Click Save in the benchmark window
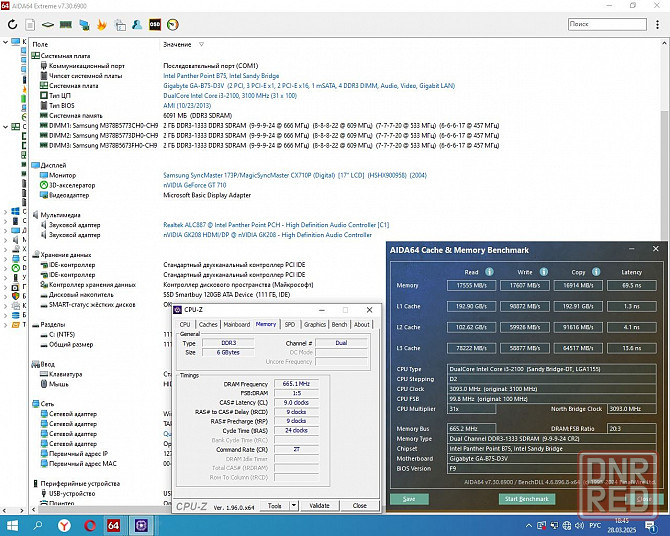 409,499
